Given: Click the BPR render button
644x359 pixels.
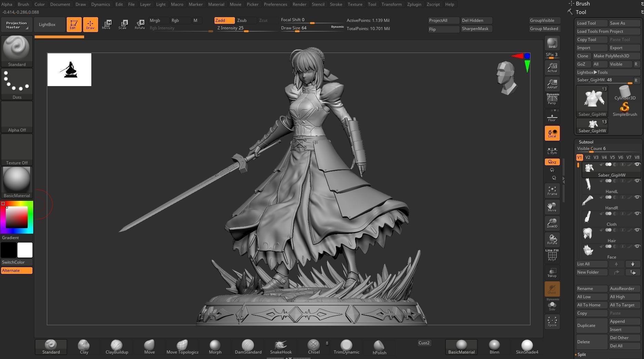Looking at the screenshot, I should coord(552,43).
